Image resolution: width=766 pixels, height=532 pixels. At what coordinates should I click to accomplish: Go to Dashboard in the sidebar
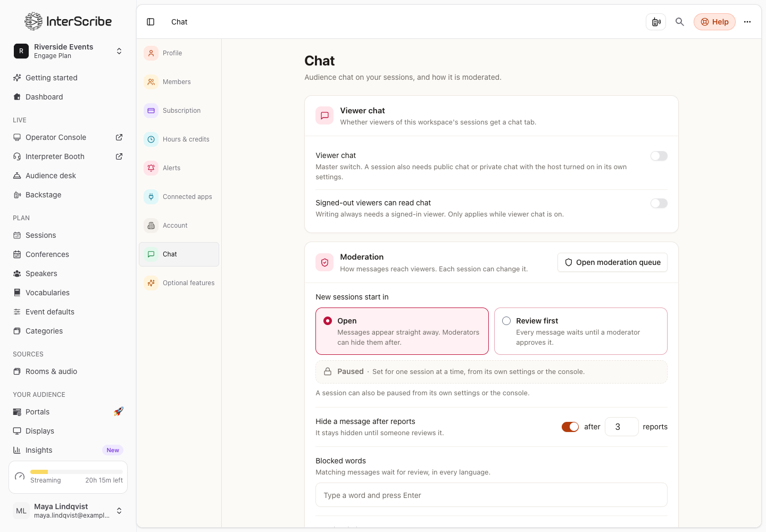[68, 97]
